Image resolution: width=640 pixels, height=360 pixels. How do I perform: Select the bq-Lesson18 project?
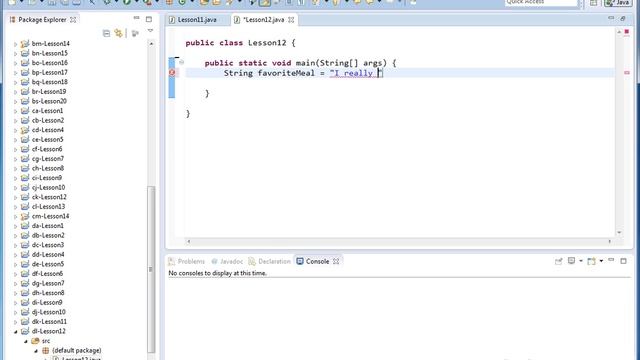tap(49, 82)
